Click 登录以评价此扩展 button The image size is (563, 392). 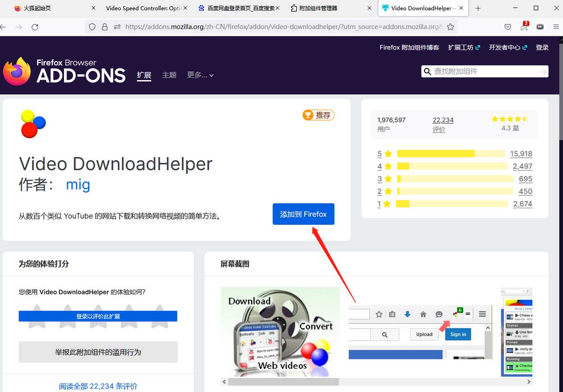(98, 316)
